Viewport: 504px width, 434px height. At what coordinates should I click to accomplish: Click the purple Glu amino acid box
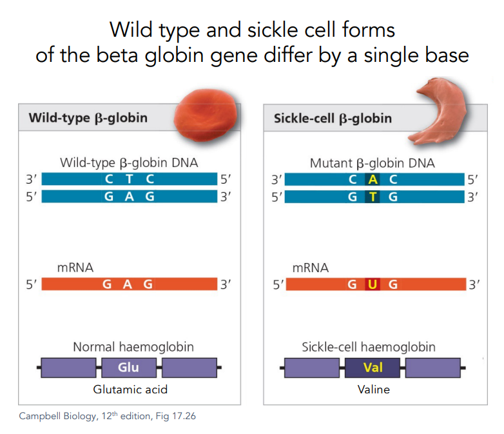click(x=128, y=368)
